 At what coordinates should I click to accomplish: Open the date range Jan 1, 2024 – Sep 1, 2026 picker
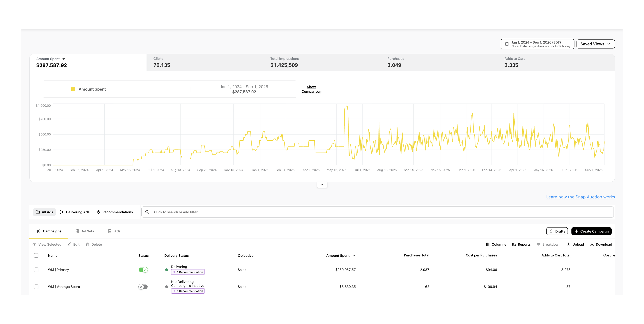537,44
